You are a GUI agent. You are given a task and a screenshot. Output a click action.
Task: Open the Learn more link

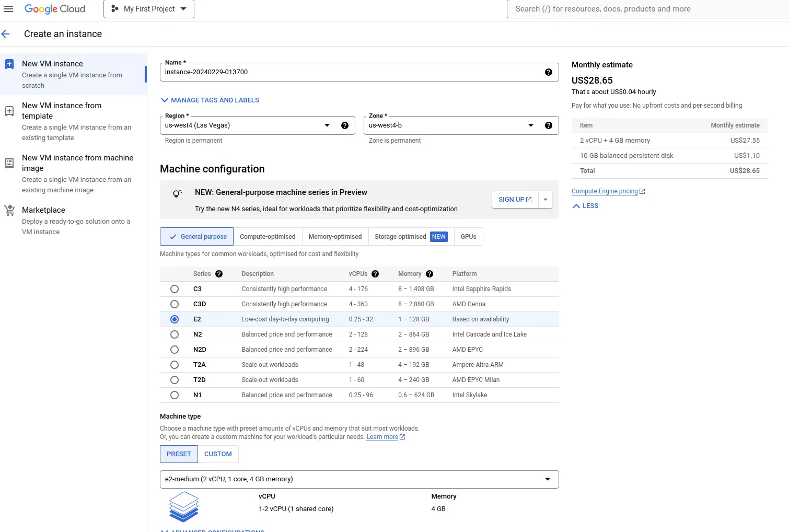pyautogui.click(x=382, y=437)
